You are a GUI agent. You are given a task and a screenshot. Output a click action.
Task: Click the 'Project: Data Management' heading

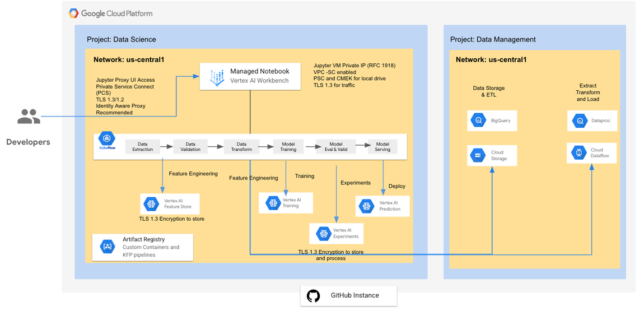pos(493,39)
